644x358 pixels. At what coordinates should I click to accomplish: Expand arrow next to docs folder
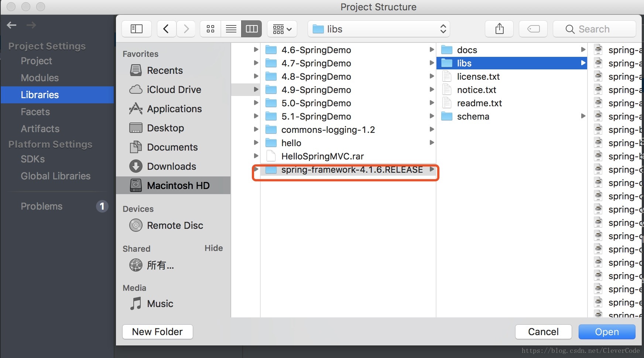(583, 49)
